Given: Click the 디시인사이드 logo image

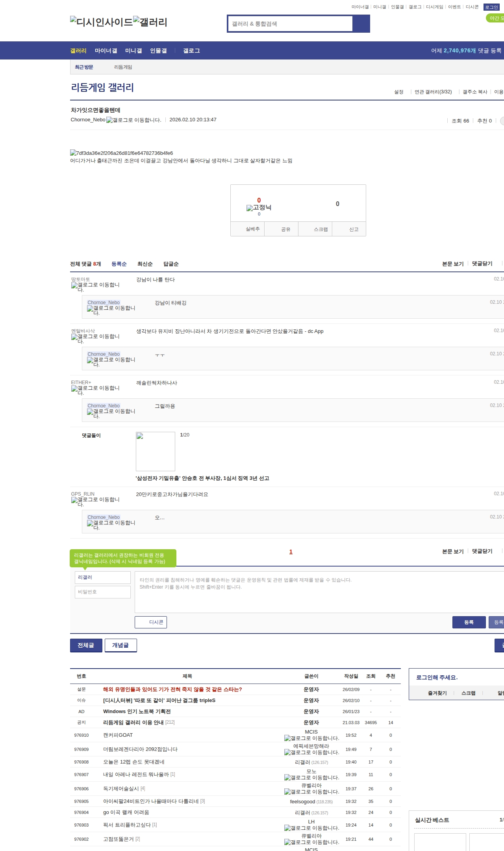Looking at the screenshot, I should [101, 22].
